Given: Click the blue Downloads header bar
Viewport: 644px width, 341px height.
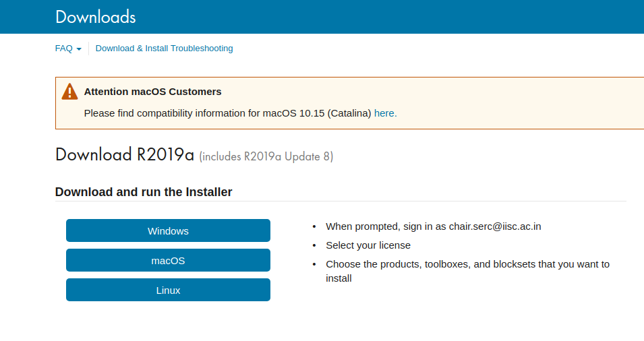Looking at the screenshot, I should click(405, 17).
